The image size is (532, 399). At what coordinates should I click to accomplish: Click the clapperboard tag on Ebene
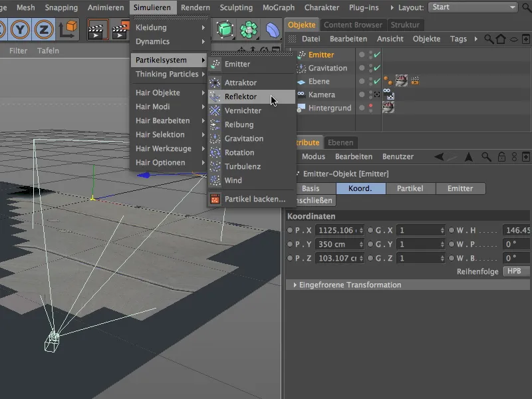[x=414, y=80]
